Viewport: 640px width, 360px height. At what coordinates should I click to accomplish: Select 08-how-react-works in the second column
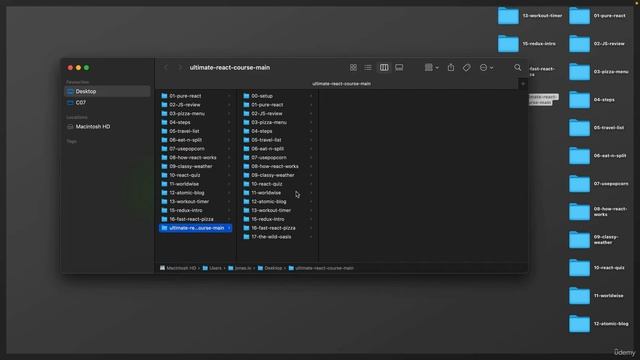click(x=278, y=167)
